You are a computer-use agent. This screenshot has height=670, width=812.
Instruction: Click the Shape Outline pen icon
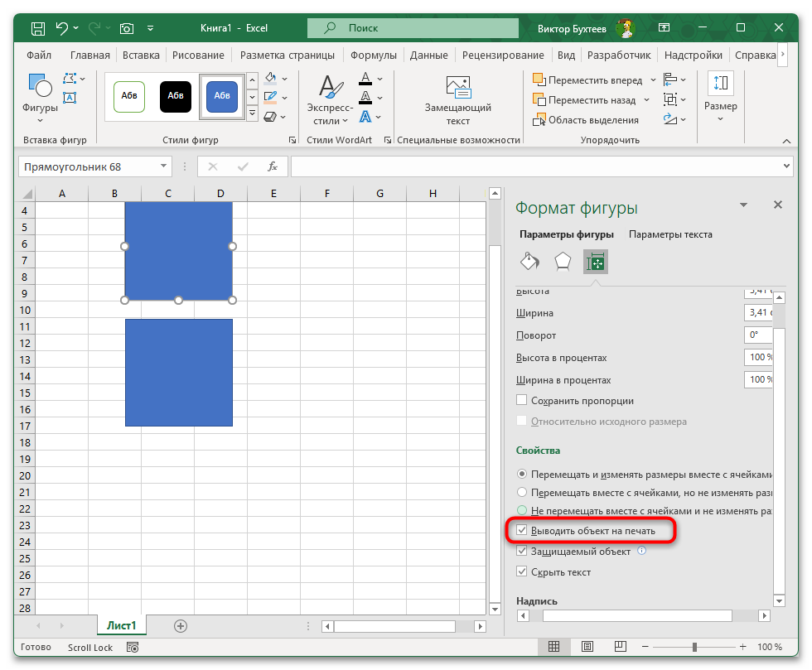pyautogui.click(x=270, y=98)
